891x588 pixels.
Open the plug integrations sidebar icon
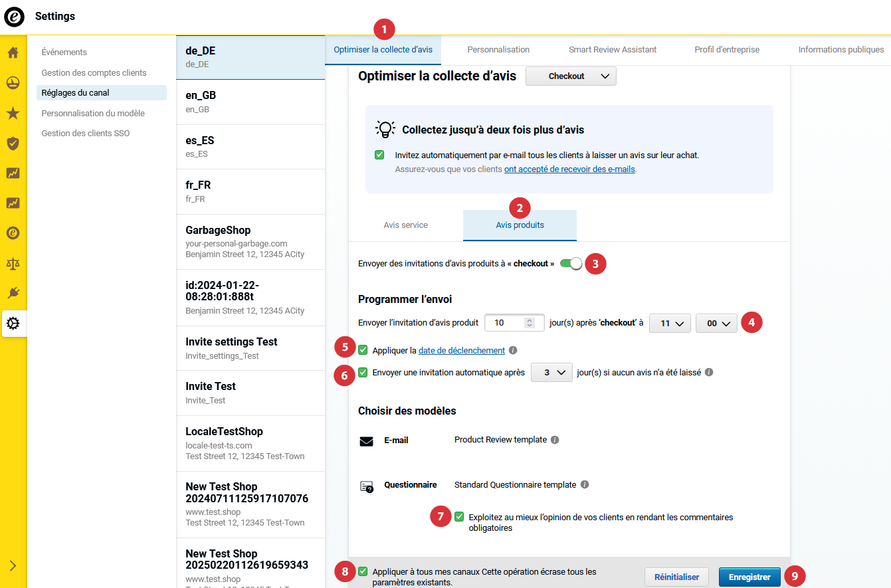13,293
